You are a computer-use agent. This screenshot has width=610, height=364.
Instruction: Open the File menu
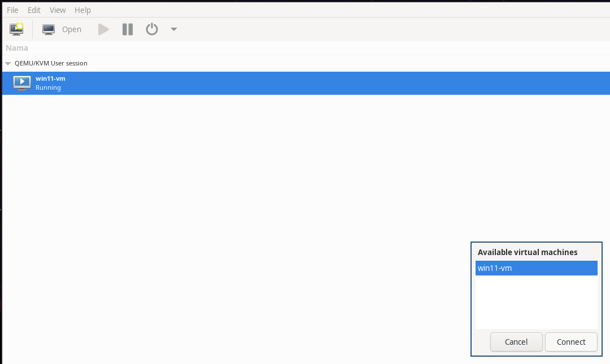12,10
